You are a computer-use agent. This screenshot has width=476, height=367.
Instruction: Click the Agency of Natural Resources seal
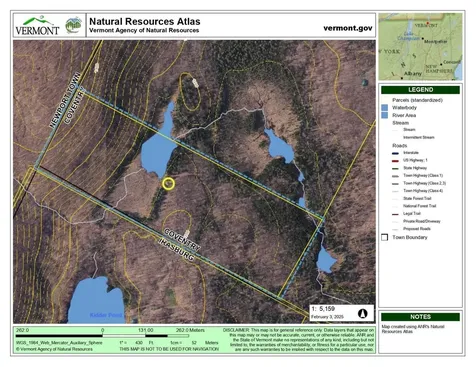pos(73,25)
